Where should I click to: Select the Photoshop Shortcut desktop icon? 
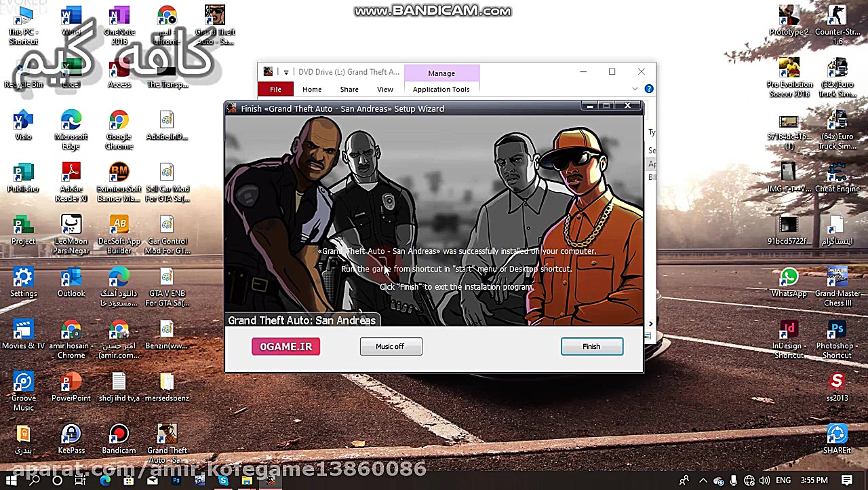tap(837, 339)
